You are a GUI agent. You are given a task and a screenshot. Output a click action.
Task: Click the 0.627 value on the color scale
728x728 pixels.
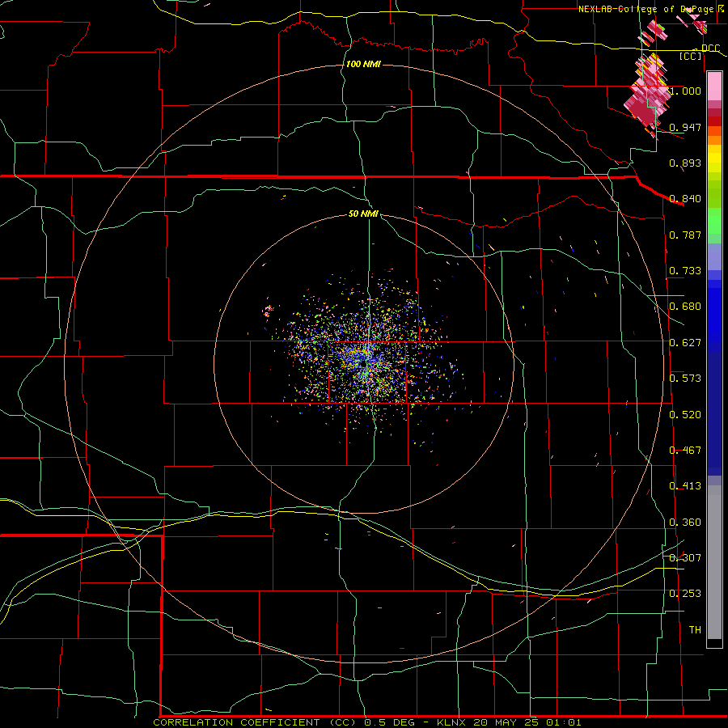[x=685, y=343]
